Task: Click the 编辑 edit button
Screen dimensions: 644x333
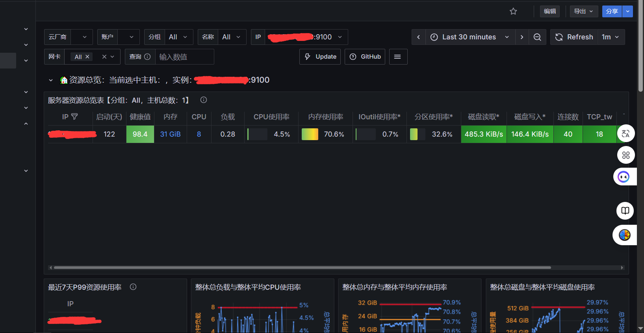Action: [x=549, y=11]
